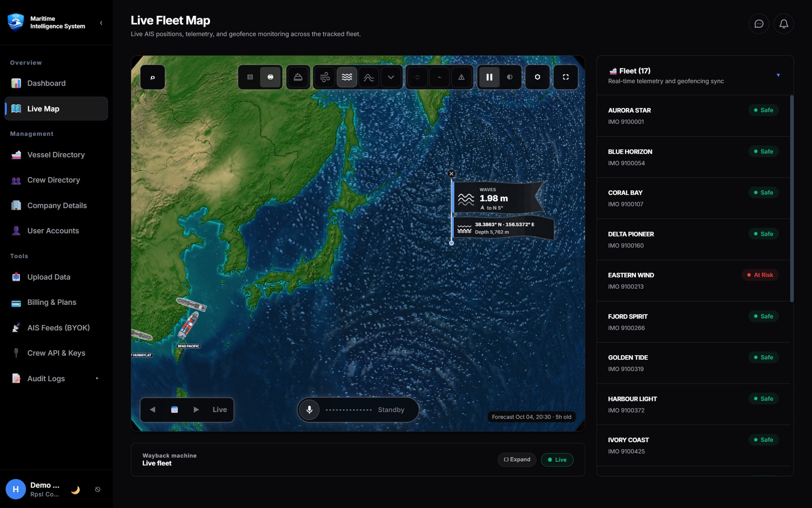Open Demo user profile avatar
The height and width of the screenshot is (508, 812).
pos(16,489)
